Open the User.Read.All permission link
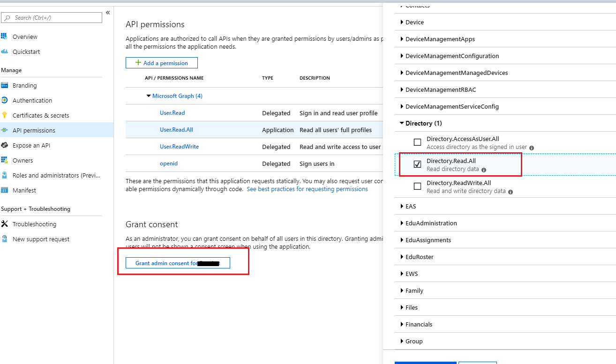This screenshot has width=616, height=364. [x=176, y=130]
